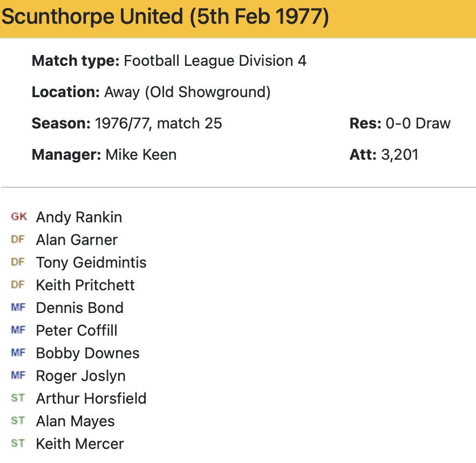Click the season 1976/77 match 25 text
476x463 pixels.
click(158, 124)
